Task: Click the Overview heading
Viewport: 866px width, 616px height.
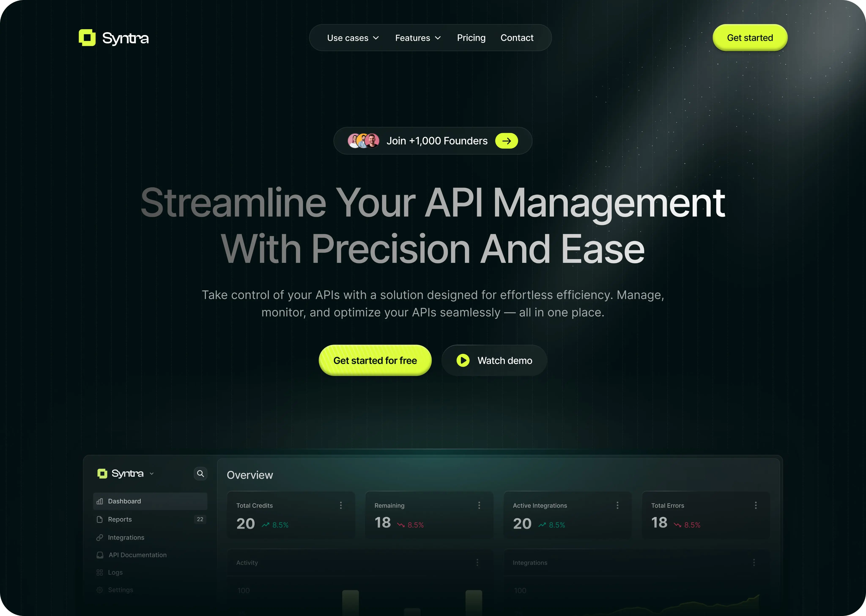Action: (249, 475)
